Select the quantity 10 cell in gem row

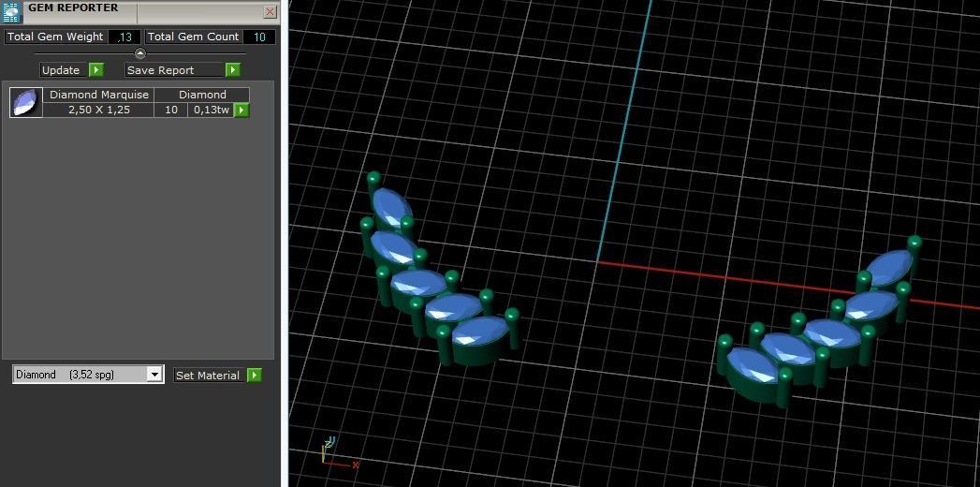click(x=170, y=110)
